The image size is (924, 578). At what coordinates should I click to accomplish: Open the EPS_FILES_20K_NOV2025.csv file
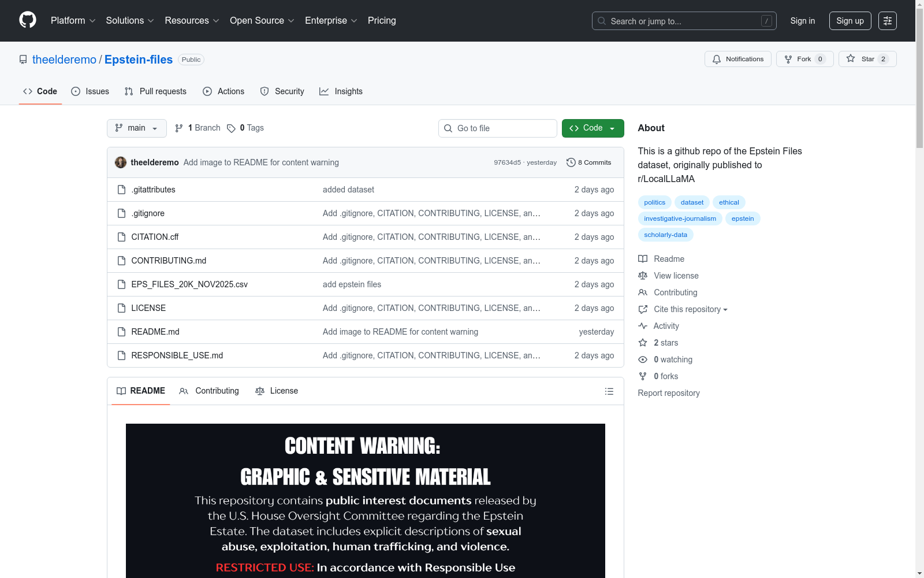189,284
